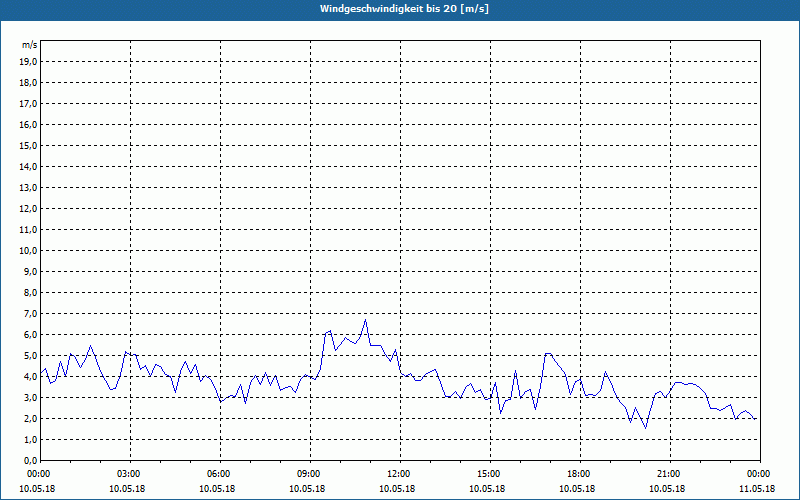Select the "13,0" axis value
This screenshot has height=500, width=800.
[x=28, y=188]
